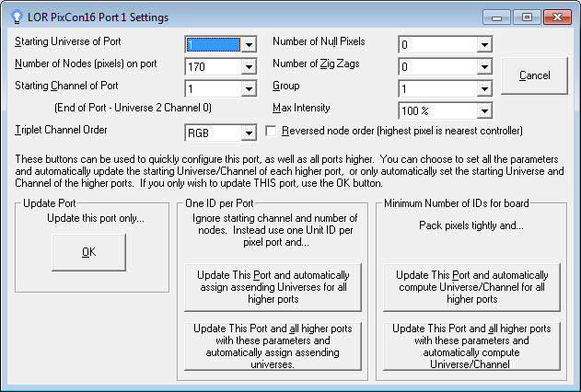Expand Triplet Channel Order RGB dropdown

pos(248,133)
